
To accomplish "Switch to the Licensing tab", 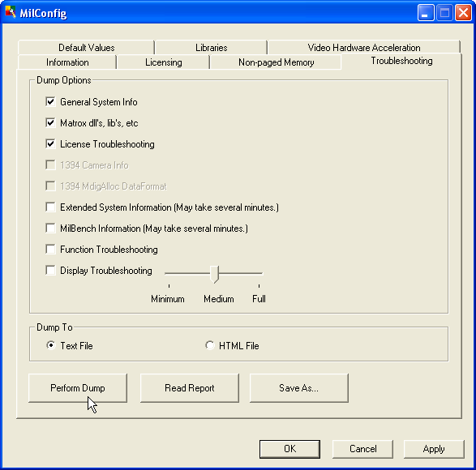I will tap(163, 62).
